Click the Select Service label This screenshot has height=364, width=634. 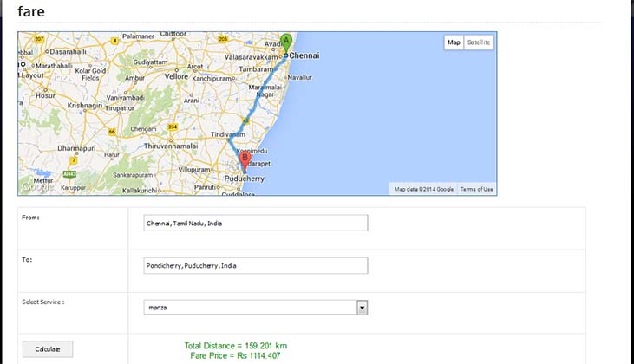tap(42, 302)
